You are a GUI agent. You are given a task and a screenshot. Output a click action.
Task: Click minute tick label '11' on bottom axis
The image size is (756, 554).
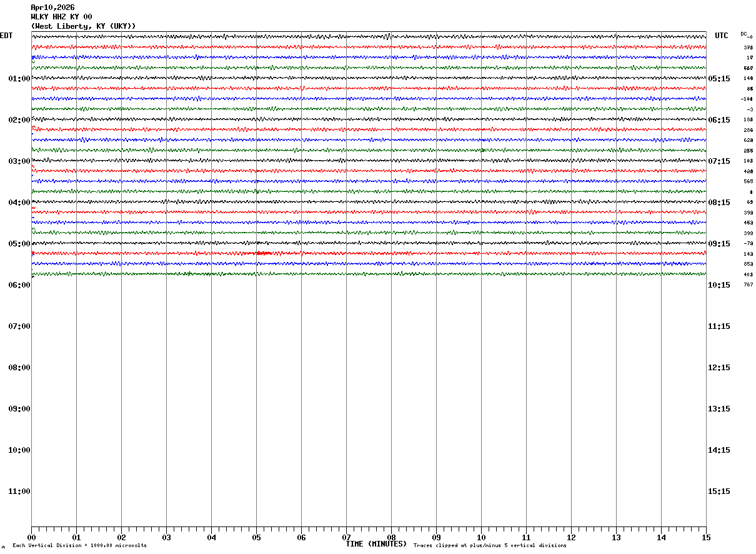point(526,538)
